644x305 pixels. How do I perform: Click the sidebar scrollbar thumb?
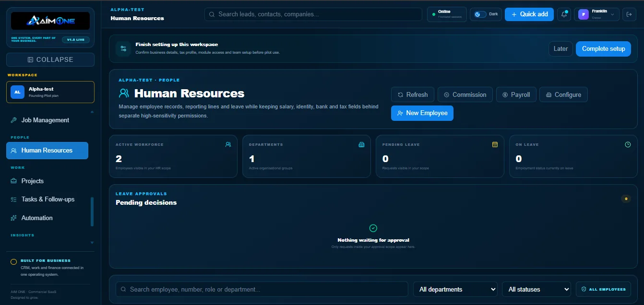[92, 211]
